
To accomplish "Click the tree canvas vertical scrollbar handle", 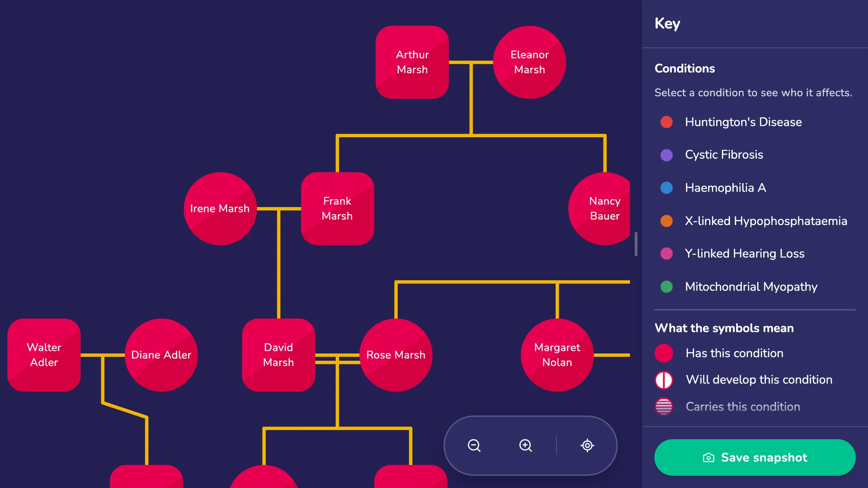I will [636, 244].
